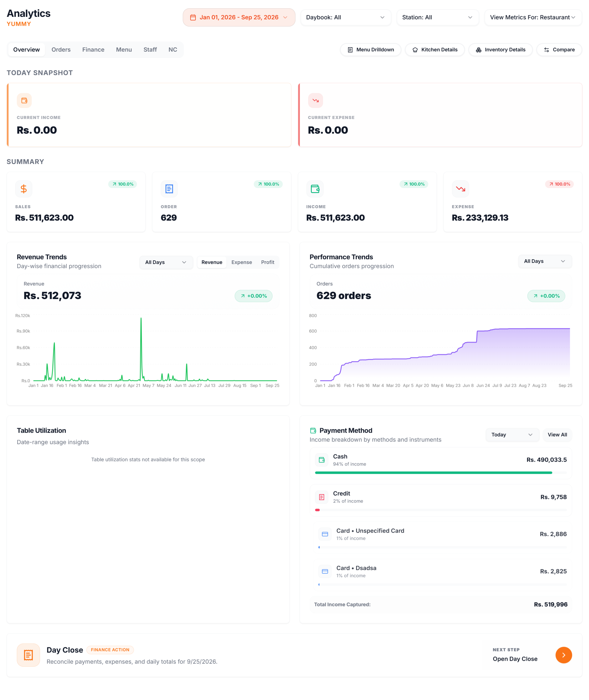Expand All Days dropdown in Revenue Trends

click(166, 262)
